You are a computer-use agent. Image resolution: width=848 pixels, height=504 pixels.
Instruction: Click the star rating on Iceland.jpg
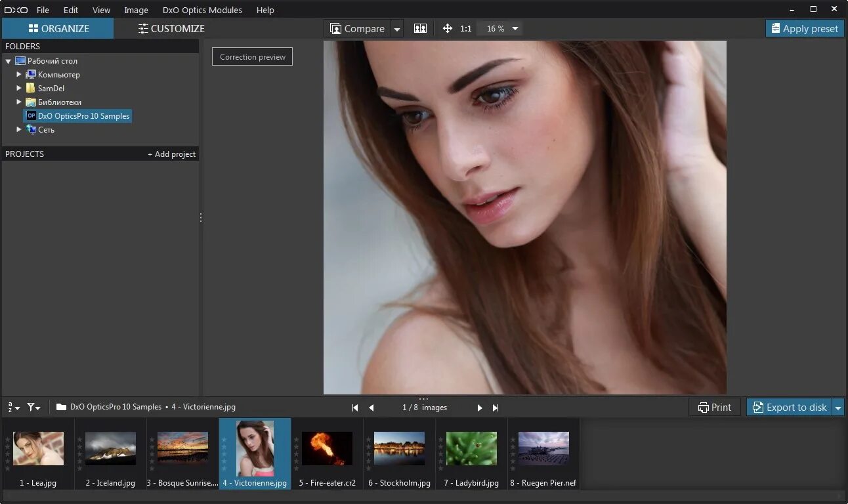pos(80,454)
